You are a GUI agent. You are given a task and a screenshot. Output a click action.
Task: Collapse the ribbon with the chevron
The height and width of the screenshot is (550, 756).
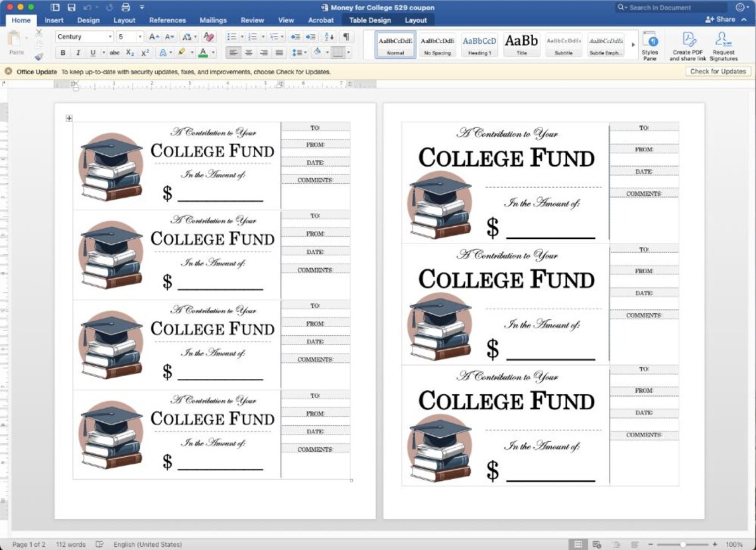744,20
